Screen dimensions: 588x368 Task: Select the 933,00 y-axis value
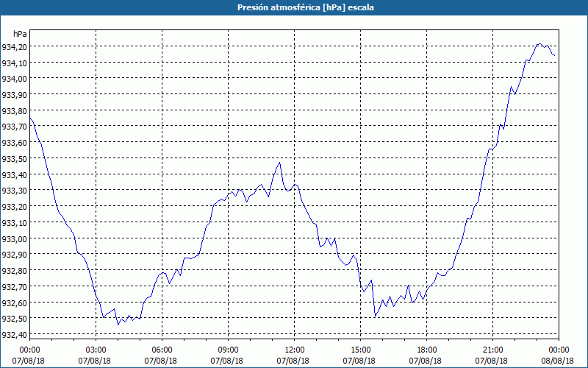click(x=14, y=238)
